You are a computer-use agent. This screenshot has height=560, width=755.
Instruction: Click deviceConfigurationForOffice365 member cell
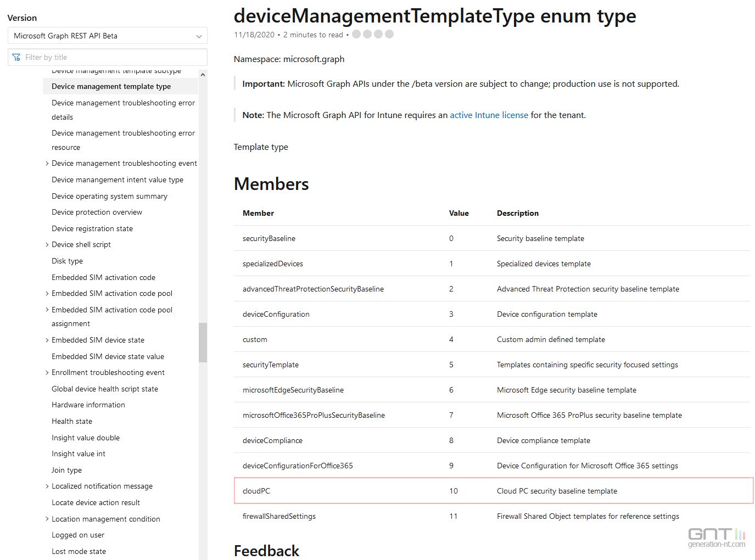[298, 466]
